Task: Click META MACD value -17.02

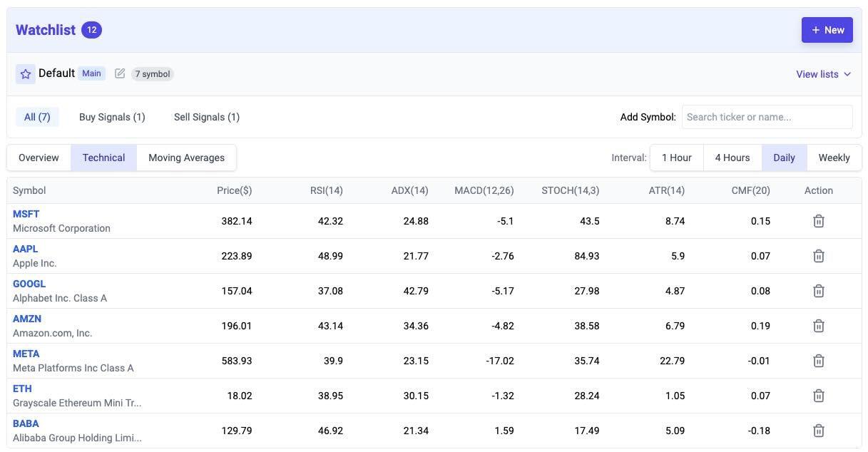Action: pyautogui.click(x=500, y=361)
